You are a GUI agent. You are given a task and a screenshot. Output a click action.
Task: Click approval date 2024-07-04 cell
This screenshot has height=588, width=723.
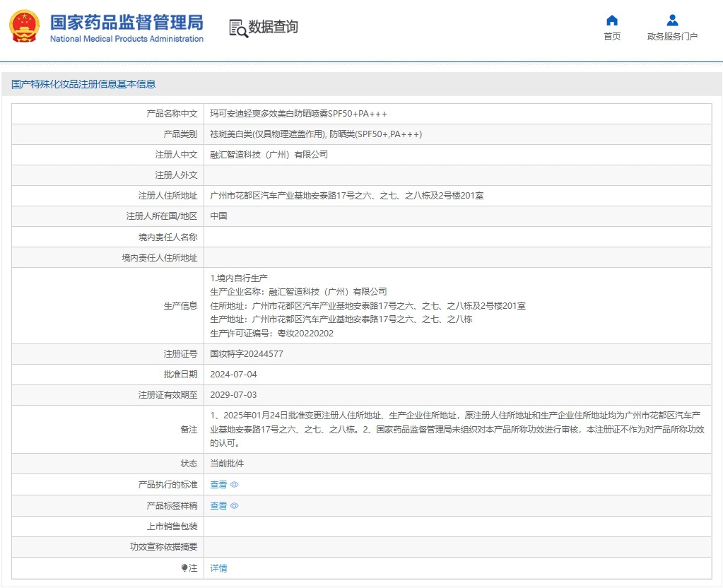(228, 375)
